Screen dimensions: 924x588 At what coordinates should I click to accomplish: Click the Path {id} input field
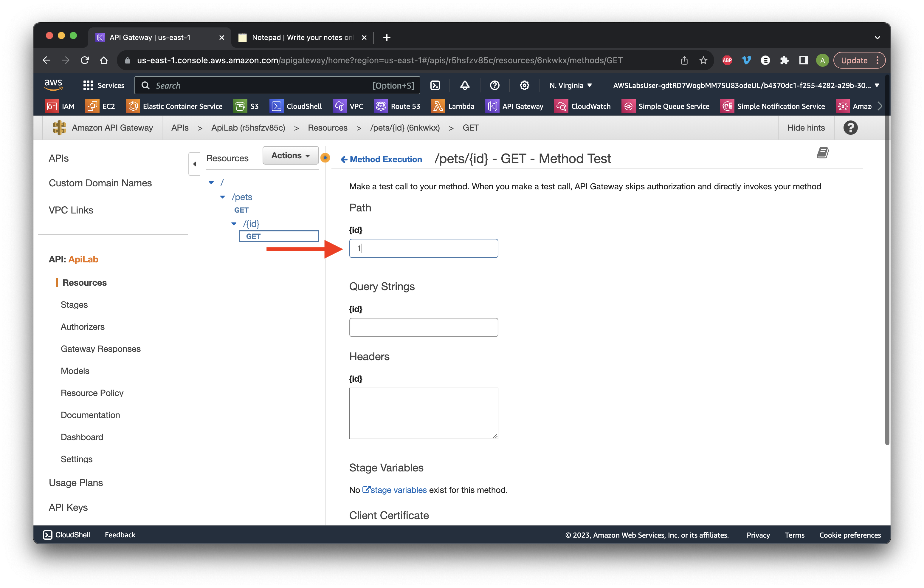coord(423,248)
